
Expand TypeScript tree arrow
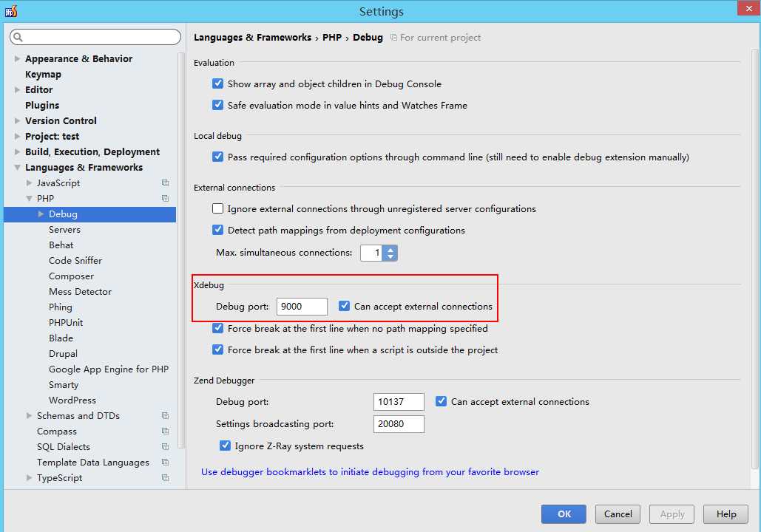pos(29,477)
